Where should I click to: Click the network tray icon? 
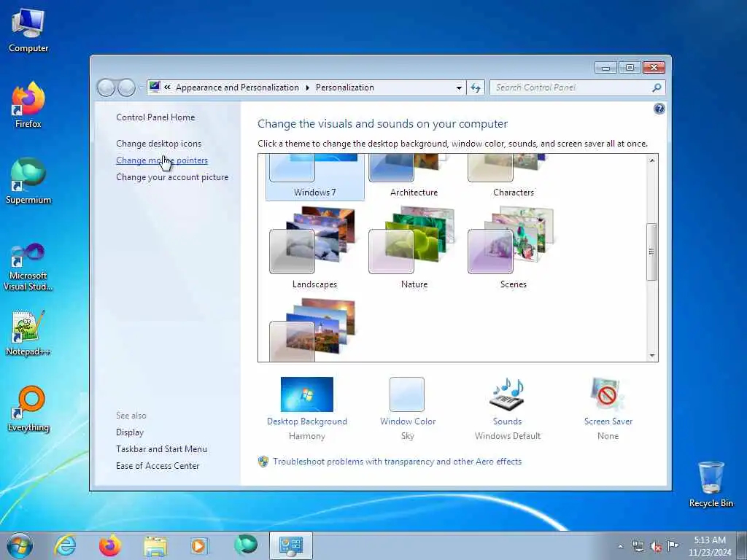pos(638,546)
